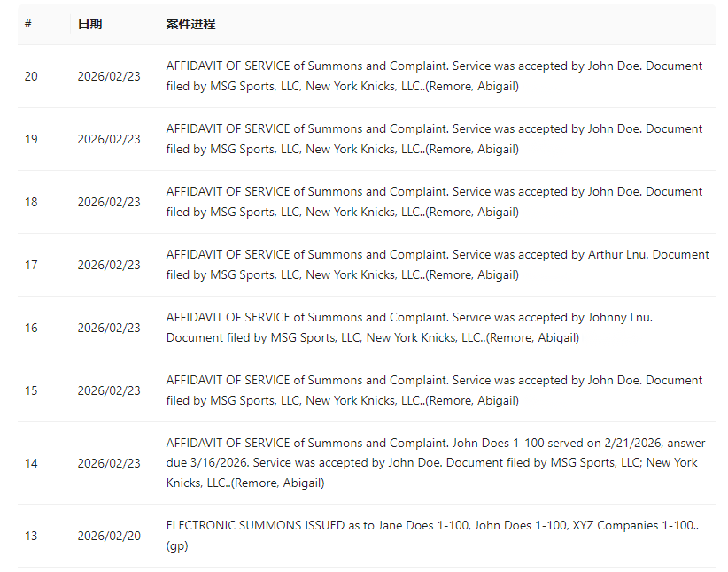This screenshot has height=572, width=728.
Task: Click row number 17
Action: pyautogui.click(x=31, y=265)
